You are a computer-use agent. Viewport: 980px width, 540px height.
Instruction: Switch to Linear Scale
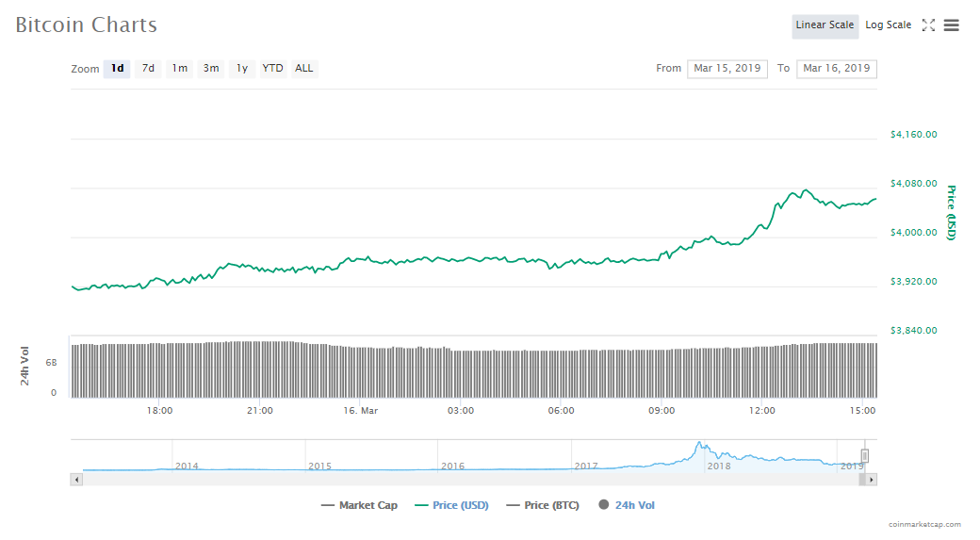click(825, 25)
